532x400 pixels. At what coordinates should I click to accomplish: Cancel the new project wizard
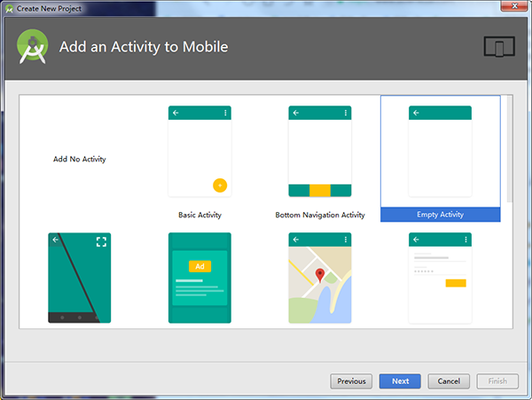pos(449,381)
